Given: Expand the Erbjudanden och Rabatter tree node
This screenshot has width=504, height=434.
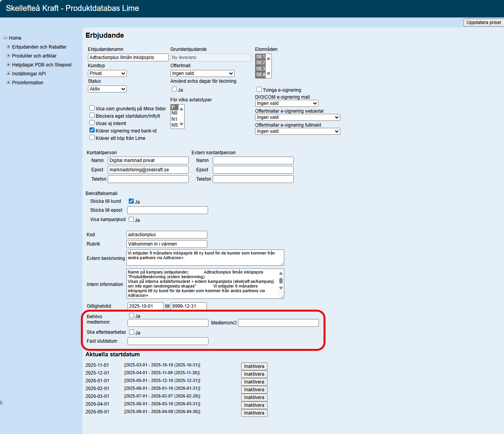Looking at the screenshot, I should [8, 47].
